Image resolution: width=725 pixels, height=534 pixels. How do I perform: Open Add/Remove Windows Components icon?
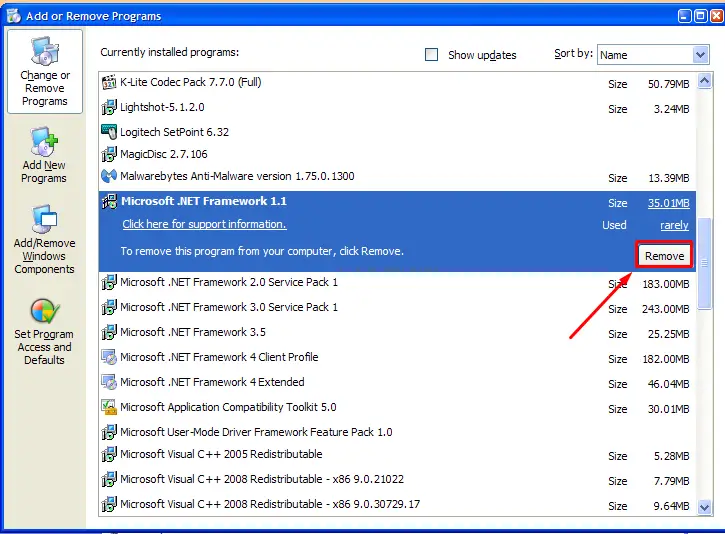click(x=44, y=219)
